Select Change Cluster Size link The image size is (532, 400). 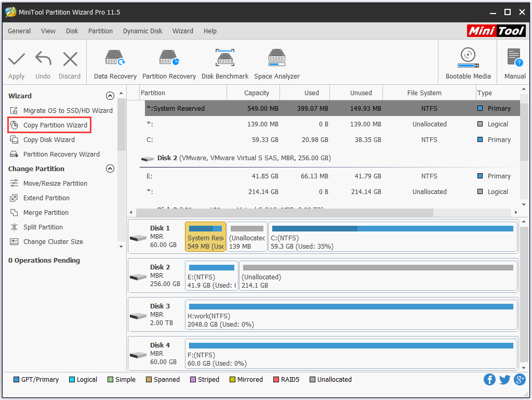(54, 242)
